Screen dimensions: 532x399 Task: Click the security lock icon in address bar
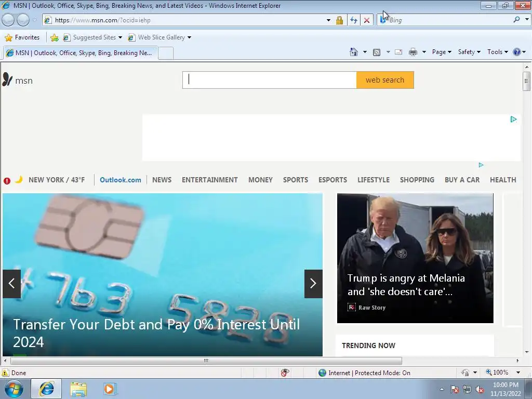[x=339, y=20]
